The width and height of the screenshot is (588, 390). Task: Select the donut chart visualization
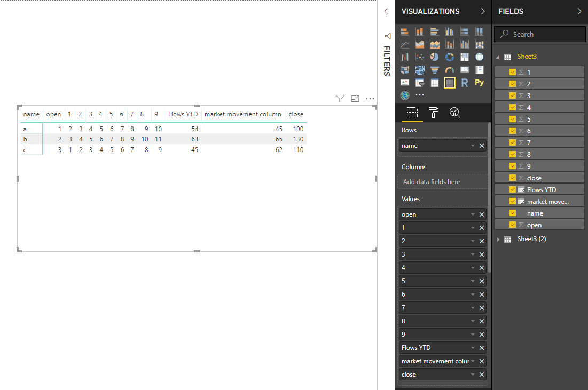[450, 57]
